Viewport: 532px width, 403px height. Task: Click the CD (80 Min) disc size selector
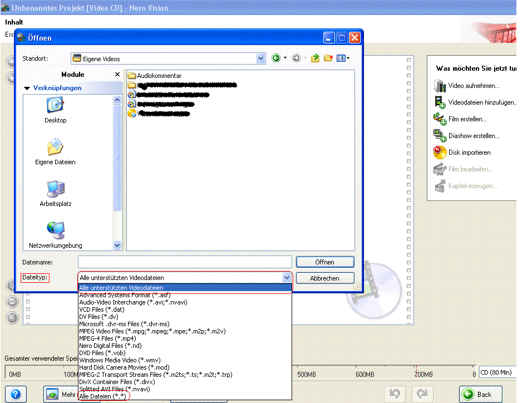point(497,372)
